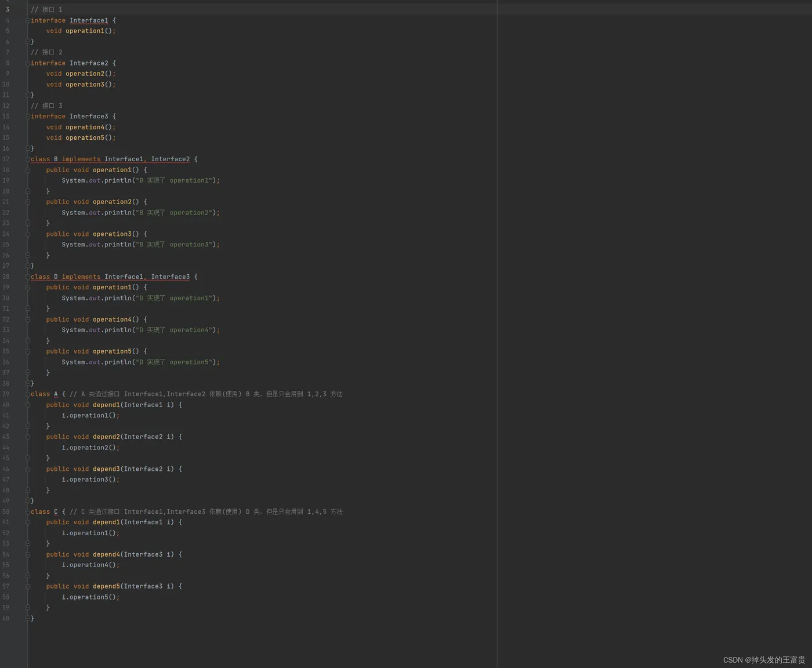Collapse the class C block fold marker

28,512
